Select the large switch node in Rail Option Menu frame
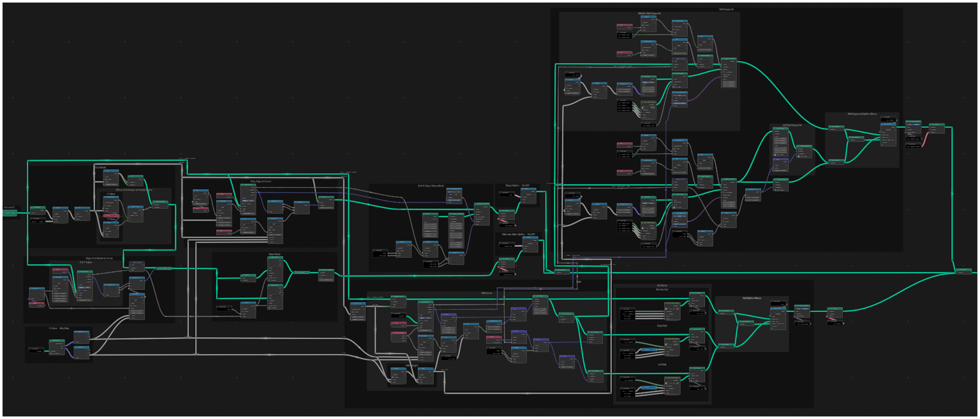 778,319
